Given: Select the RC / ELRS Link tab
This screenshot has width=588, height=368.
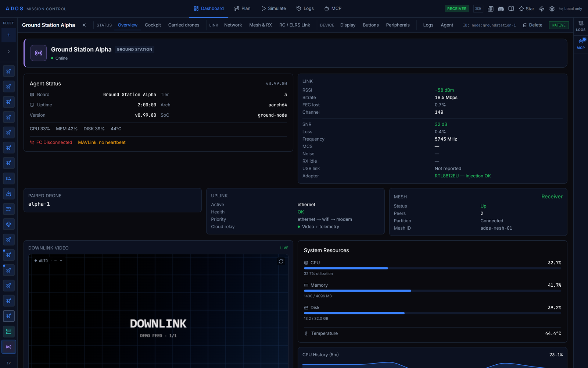Looking at the screenshot, I should click(295, 25).
